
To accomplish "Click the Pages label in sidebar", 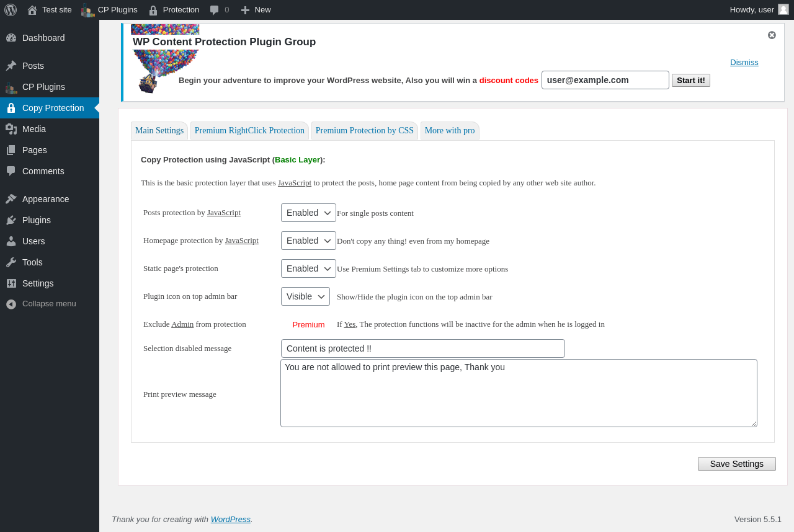I will (35, 150).
